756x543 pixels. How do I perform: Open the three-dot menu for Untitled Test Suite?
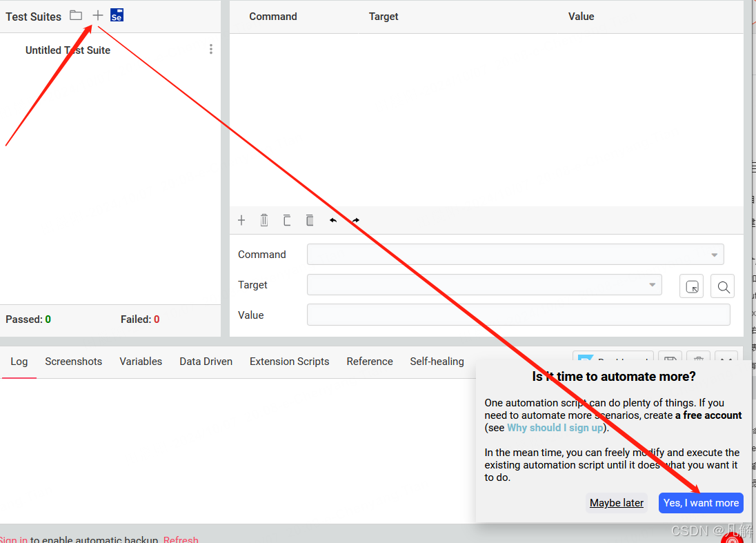click(210, 49)
